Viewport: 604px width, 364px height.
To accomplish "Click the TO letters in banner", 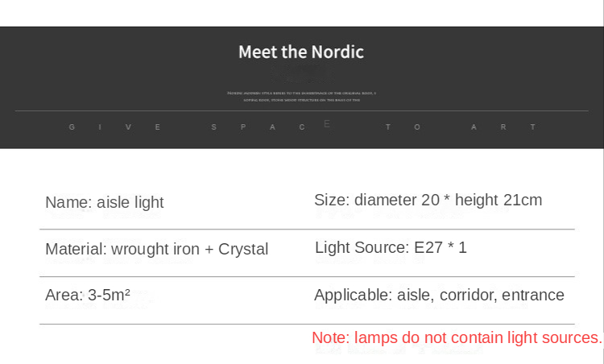I will point(403,127).
